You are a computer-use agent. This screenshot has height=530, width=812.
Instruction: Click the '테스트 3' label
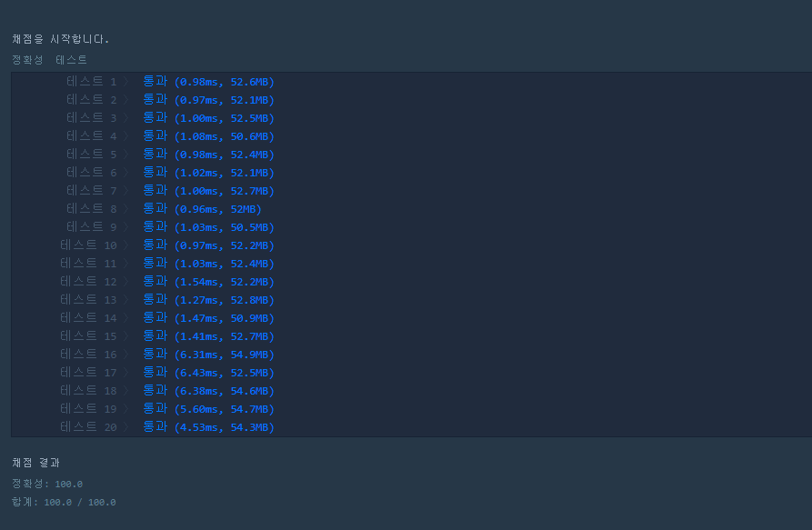92,118
